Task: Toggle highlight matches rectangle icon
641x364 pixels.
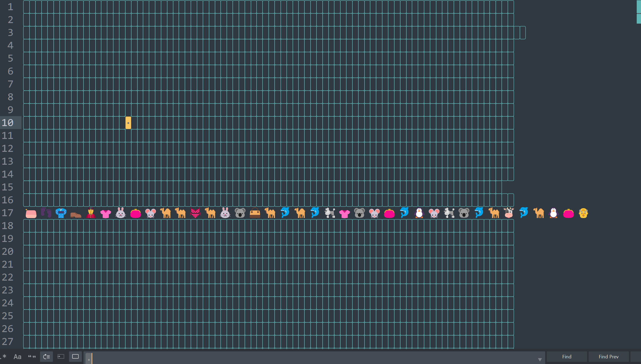Action: click(x=75, y=356)
